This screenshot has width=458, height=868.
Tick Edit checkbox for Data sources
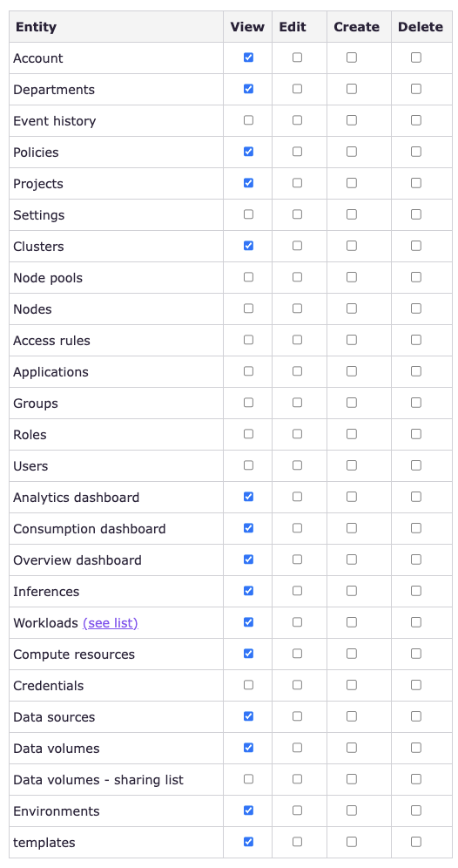click(x=298, y=716)
